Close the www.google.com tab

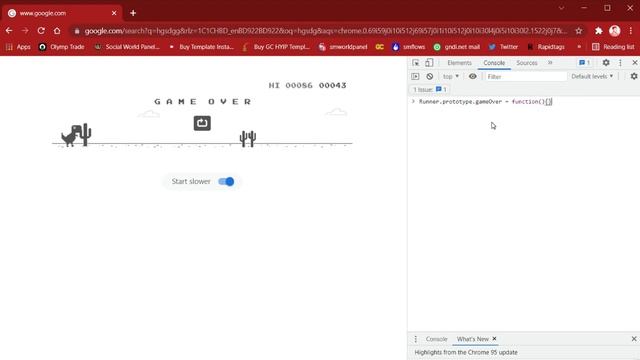[114, 13]
